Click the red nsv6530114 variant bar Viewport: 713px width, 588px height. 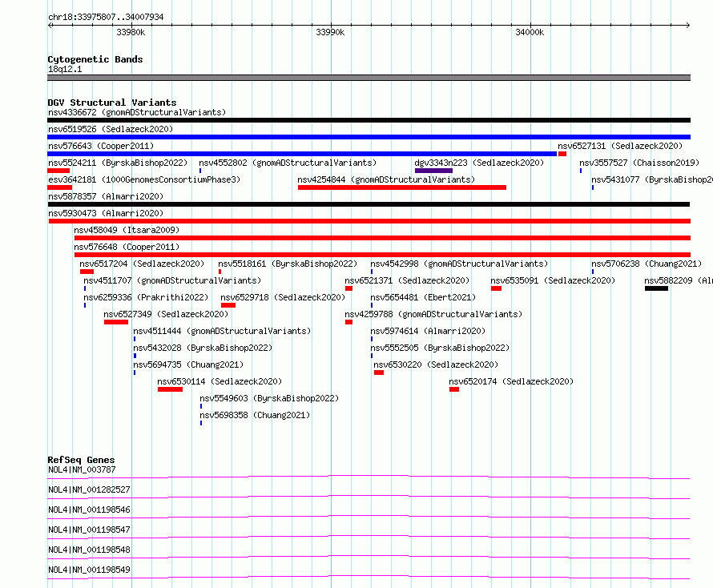[170, 389]
